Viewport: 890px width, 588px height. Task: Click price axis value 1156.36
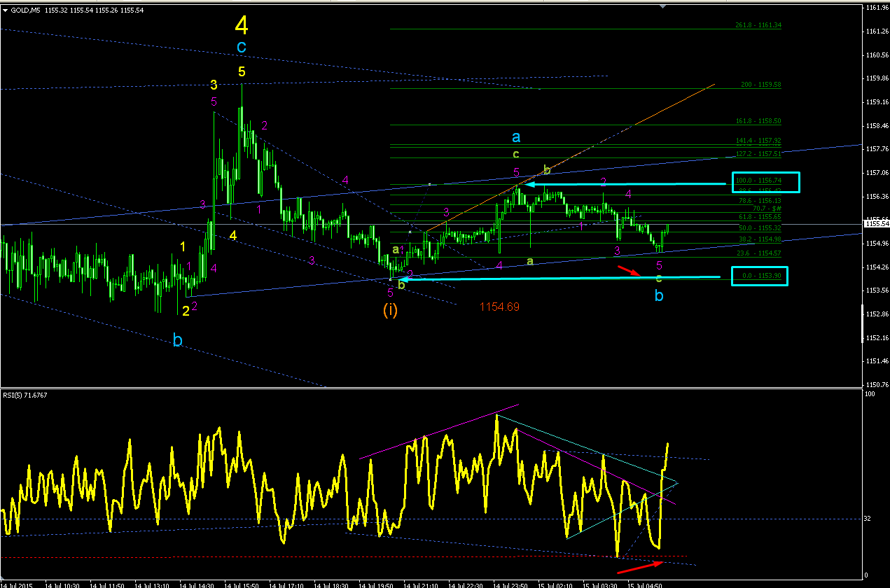[877, 196]
